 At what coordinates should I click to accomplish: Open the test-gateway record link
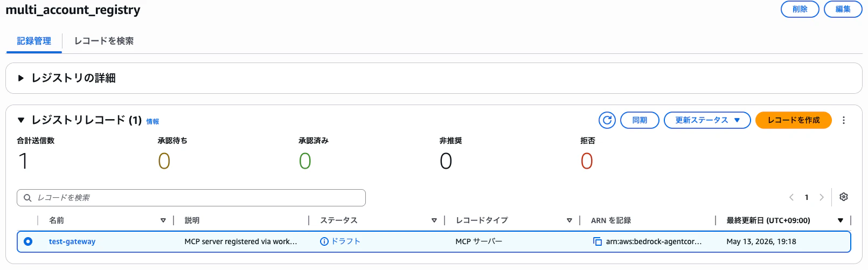click(x=72, y=241)
